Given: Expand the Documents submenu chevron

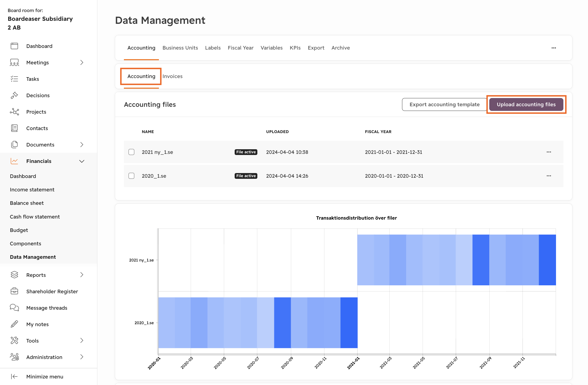Looking at the screenshot, I should tap(81, 145).
